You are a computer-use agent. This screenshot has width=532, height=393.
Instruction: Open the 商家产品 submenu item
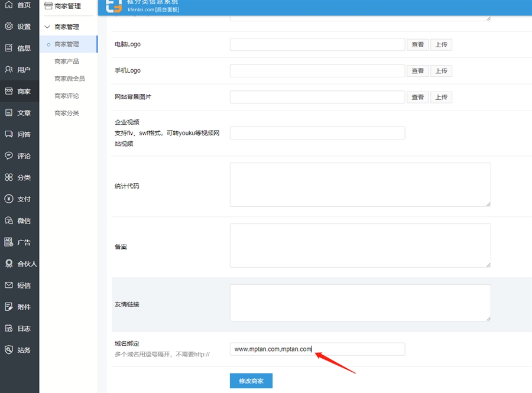tap(66, 61)
